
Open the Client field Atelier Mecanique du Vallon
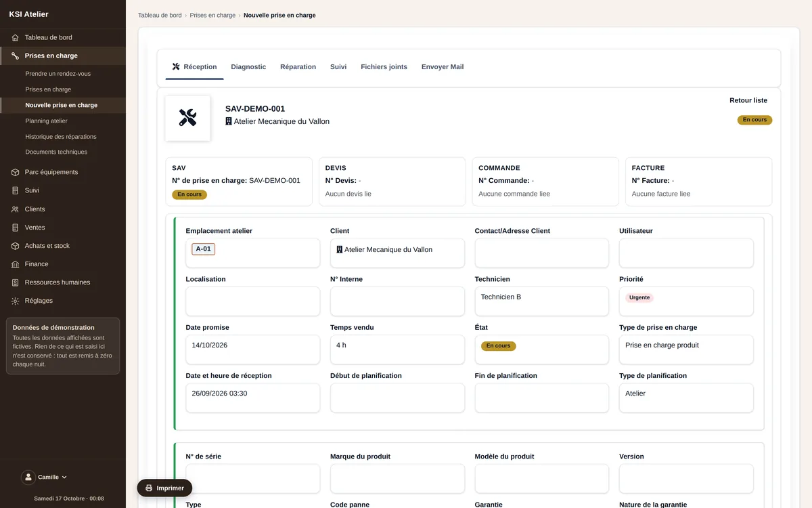[397, 253]
